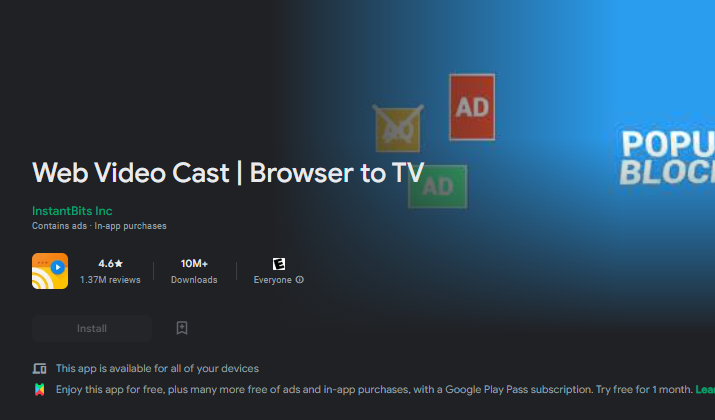Click the crossed-out yellow AD graphic
715x420 pixels.
pos(398,129)
